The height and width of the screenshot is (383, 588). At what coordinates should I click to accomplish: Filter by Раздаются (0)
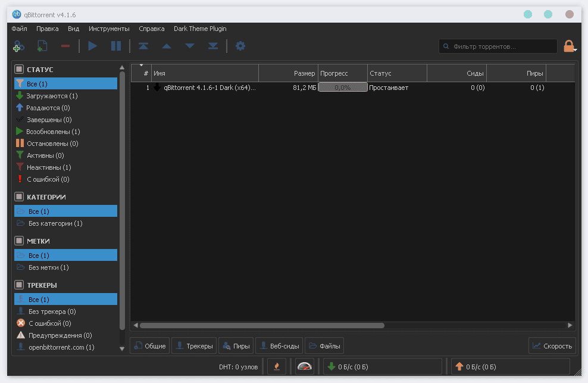65,108
